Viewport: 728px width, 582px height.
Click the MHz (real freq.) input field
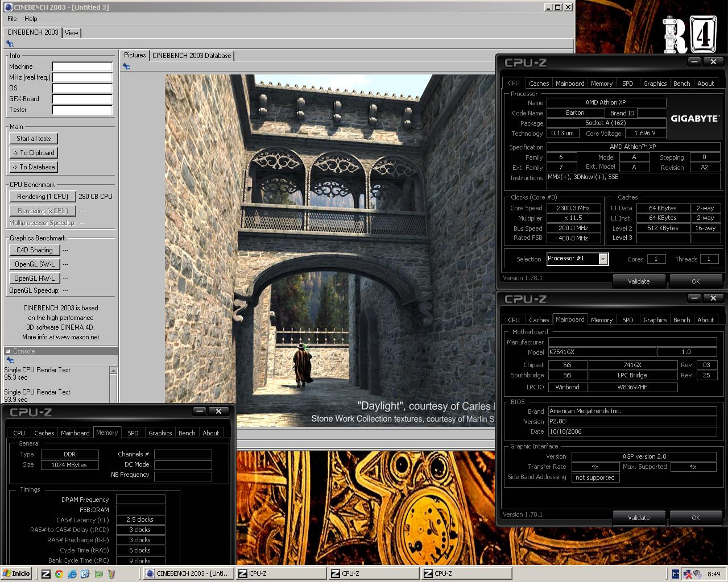82,77
